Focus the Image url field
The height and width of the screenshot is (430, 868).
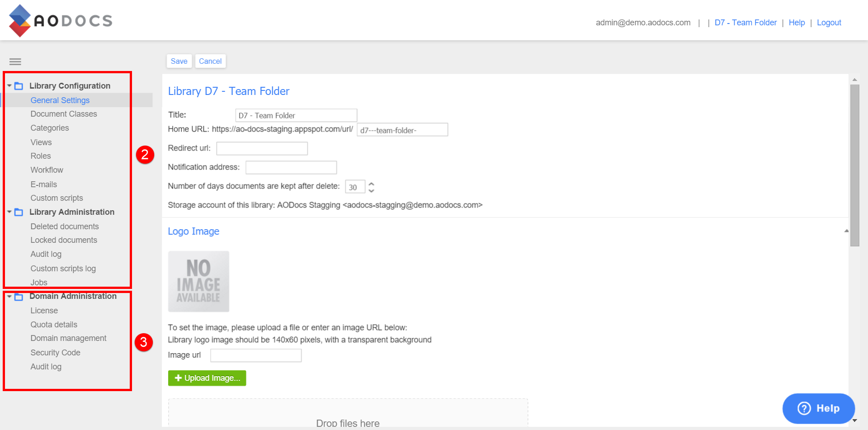click(256, 355)
